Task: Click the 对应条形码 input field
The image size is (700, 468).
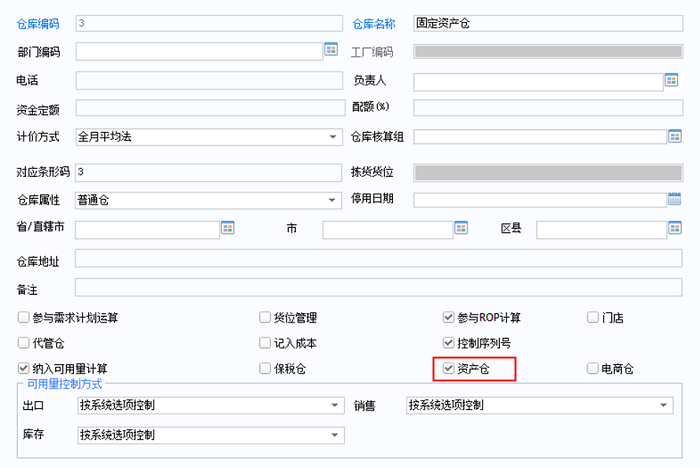Action: pyautogui.click(x=208, y=172)
